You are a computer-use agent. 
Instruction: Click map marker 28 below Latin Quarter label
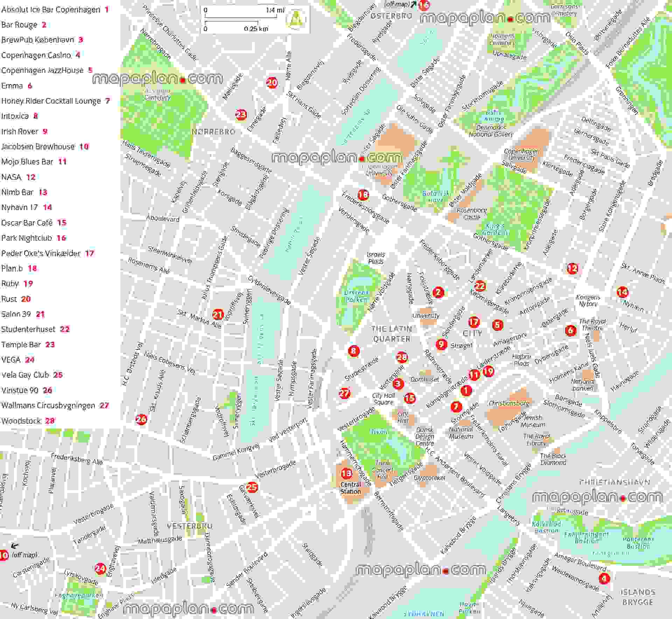point(402,357)
